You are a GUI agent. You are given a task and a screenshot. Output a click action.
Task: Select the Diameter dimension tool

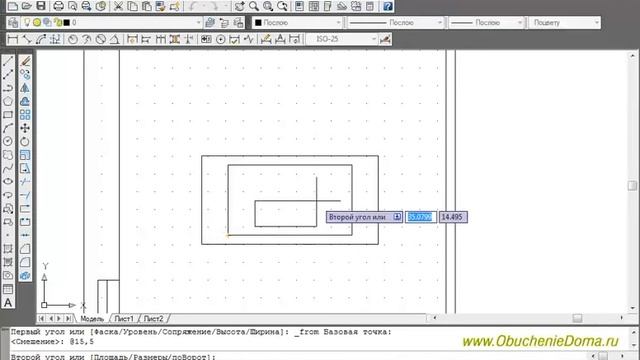(x=101, y=39)
